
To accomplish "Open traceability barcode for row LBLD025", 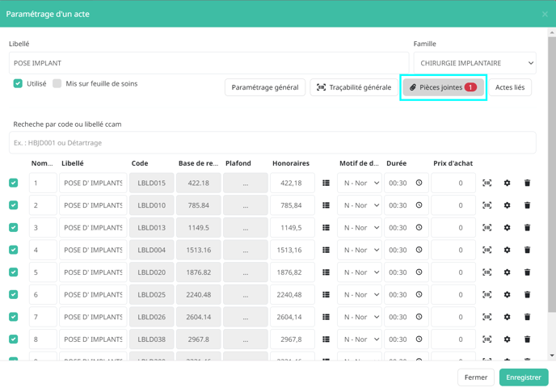I will pos(486,295).
